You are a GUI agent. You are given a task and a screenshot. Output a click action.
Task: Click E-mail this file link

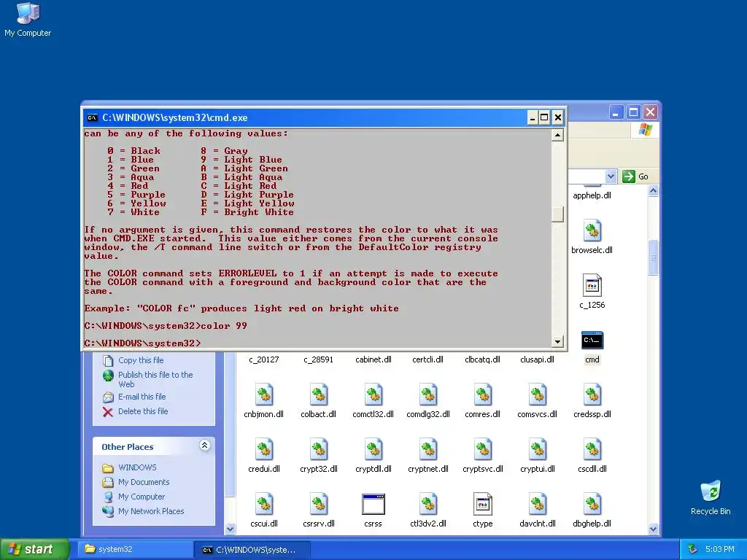tap(142, 397)
